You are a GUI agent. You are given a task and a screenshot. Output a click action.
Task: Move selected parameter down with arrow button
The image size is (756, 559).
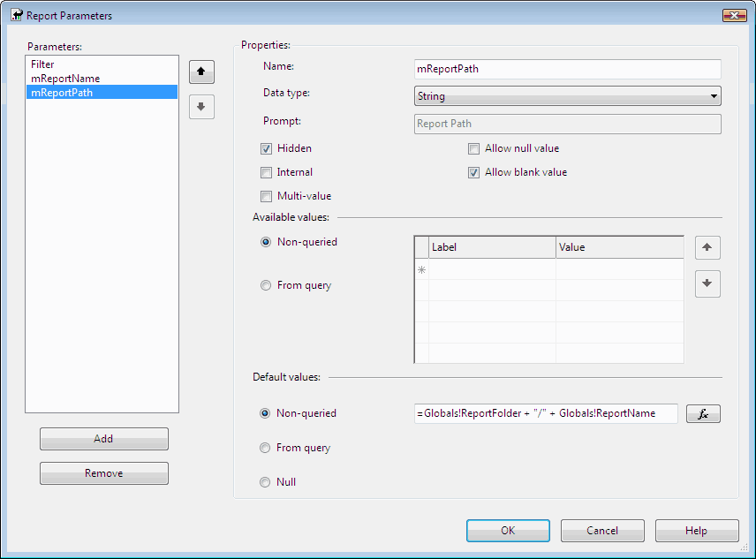pos(201,107)
